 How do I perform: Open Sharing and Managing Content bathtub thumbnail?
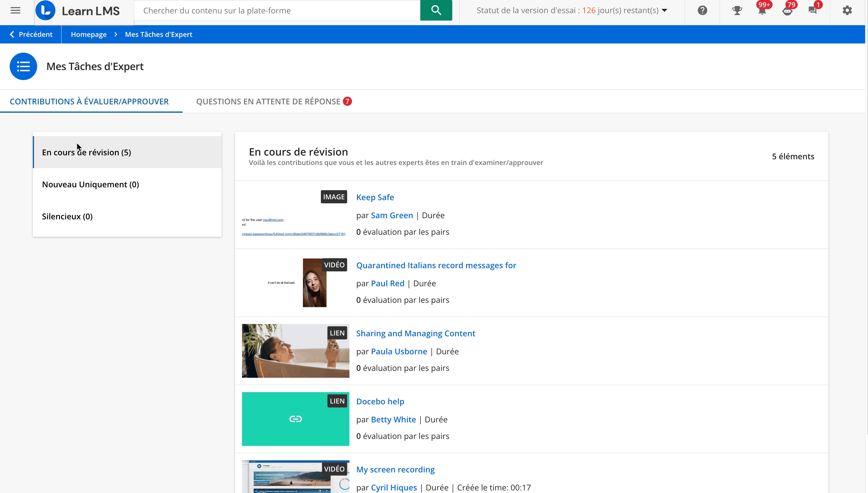click(x=295, y=351)
